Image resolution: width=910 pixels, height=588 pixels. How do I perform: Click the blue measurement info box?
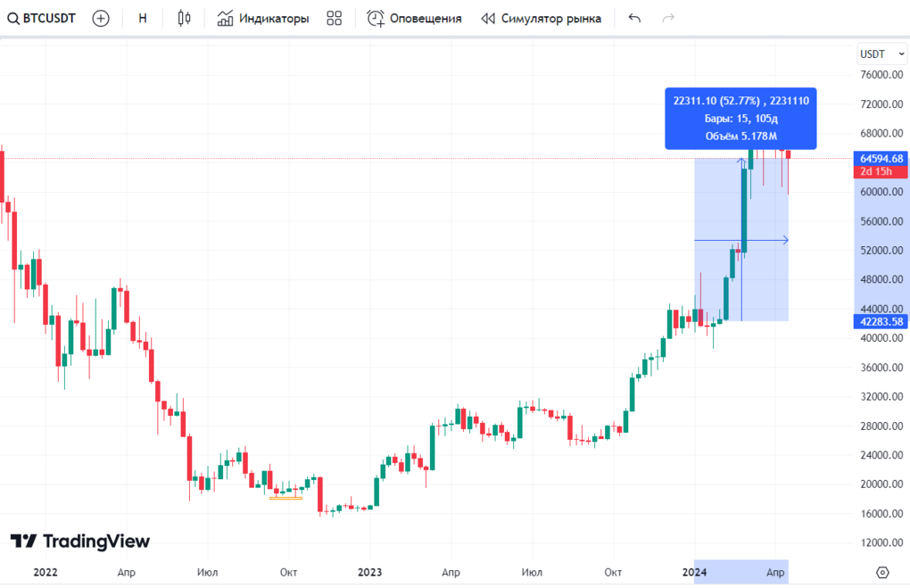(740, 118)
